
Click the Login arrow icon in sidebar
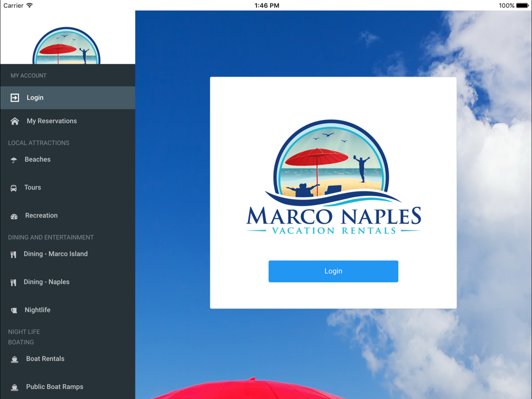(15, 98)
